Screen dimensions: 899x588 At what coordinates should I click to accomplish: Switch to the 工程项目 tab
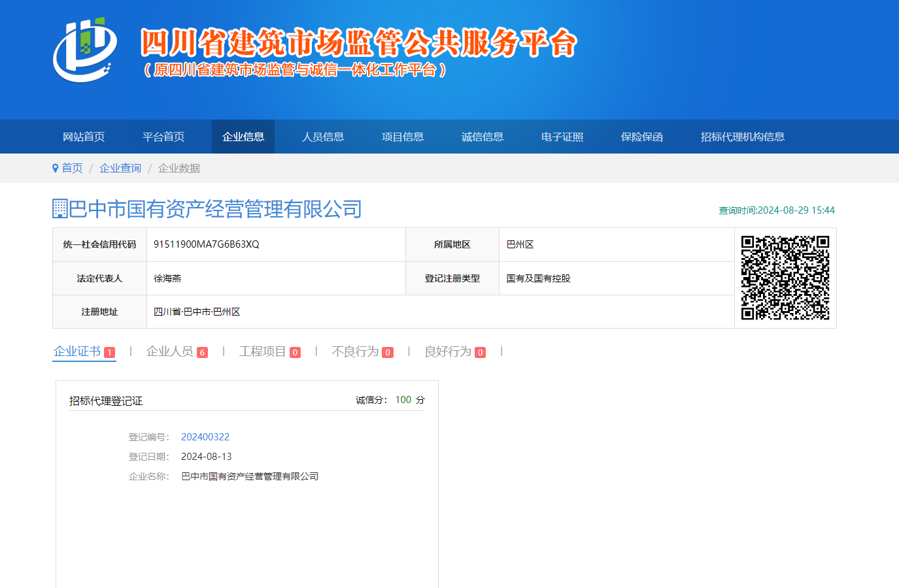[262, 351]
